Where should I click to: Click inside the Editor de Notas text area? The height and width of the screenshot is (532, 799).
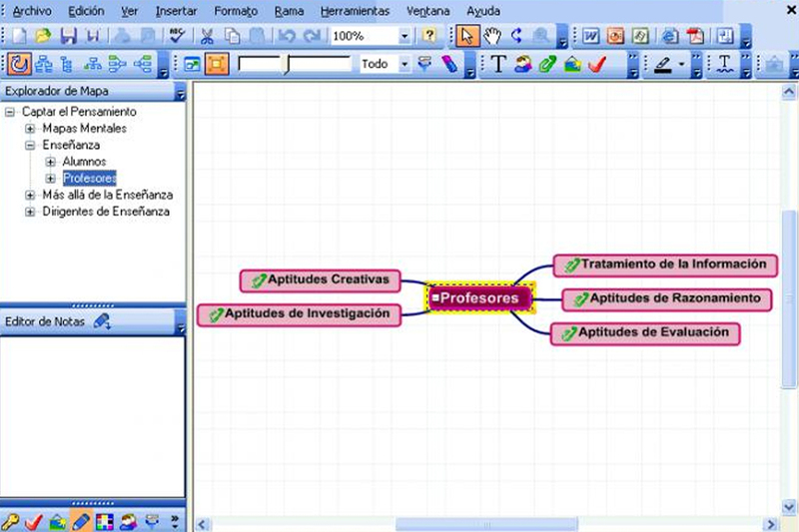92,416
